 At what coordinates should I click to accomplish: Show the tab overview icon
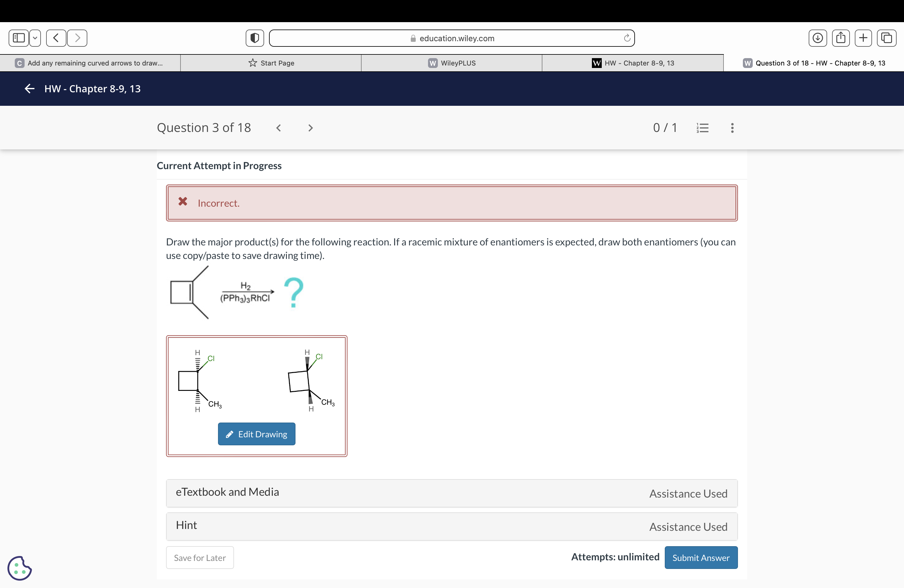click(x=886, y=38)
